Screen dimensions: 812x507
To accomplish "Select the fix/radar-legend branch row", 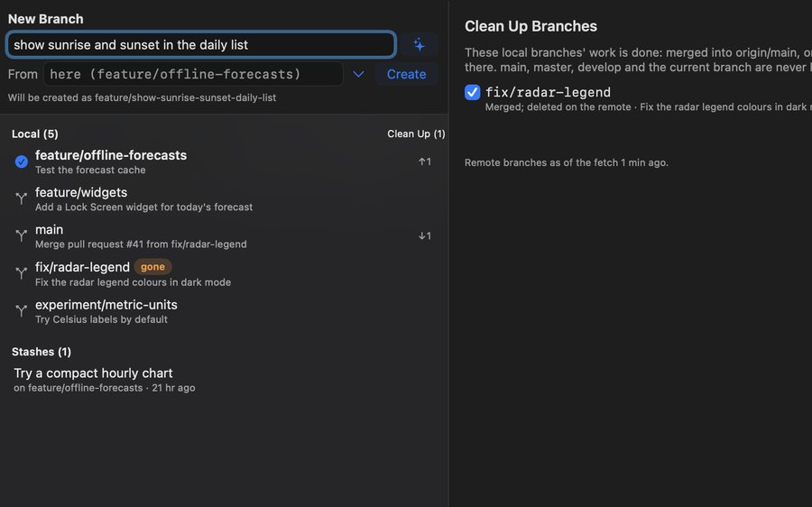I will (224, 273).
